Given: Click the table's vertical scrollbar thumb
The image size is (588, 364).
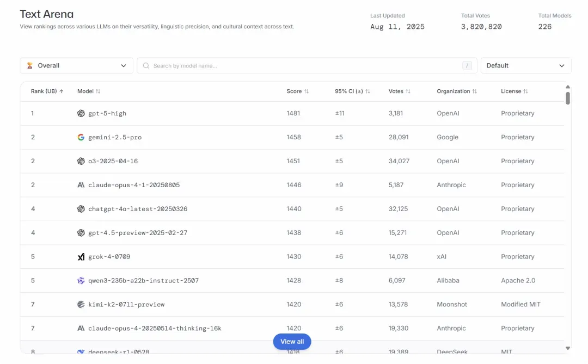Looking at the screenshot, I should point(568,98).
